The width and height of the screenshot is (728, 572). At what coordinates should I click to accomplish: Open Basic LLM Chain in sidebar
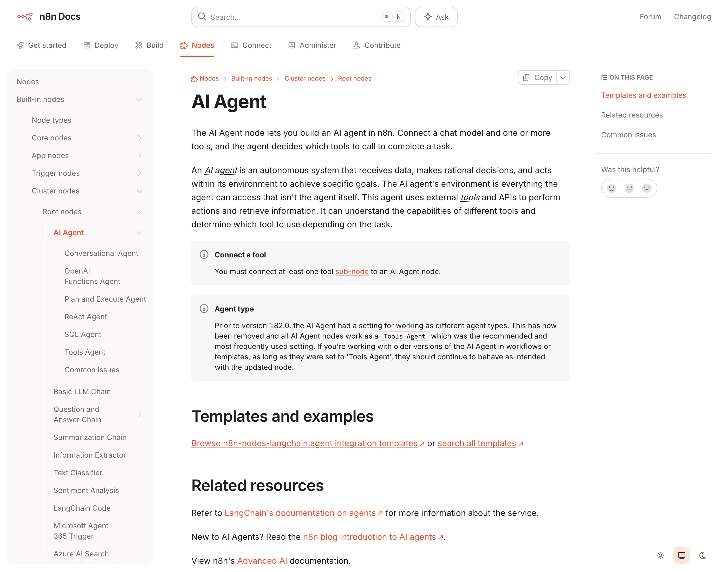click(82, 392)
